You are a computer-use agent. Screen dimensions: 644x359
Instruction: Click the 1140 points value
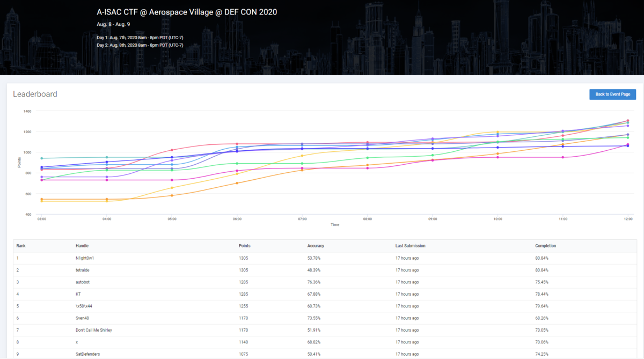[x=243, y=342]
